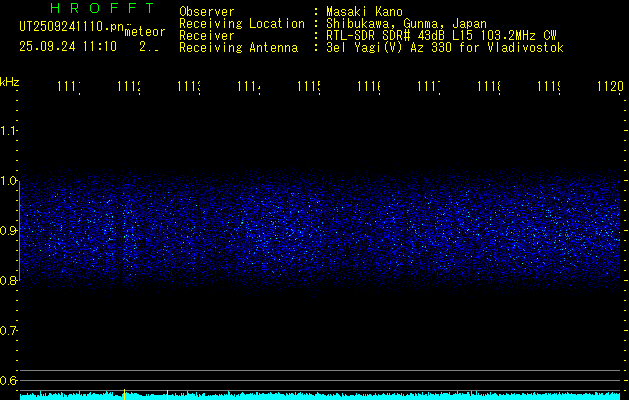Click the 3el Yagi antenna description
This screenshot has width=629, height=400.
[445, 48]
